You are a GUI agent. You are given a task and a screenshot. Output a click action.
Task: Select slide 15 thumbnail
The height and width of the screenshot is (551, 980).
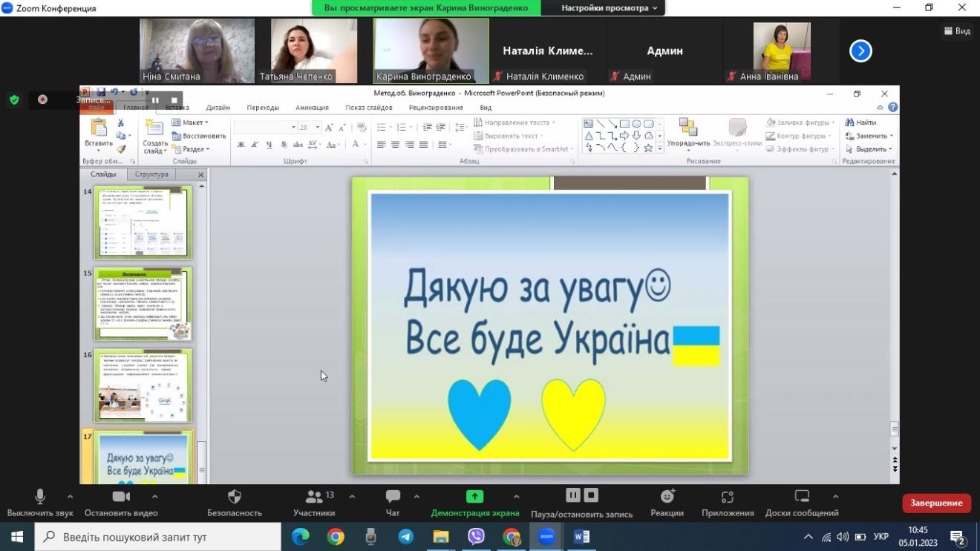coord(143,304)
